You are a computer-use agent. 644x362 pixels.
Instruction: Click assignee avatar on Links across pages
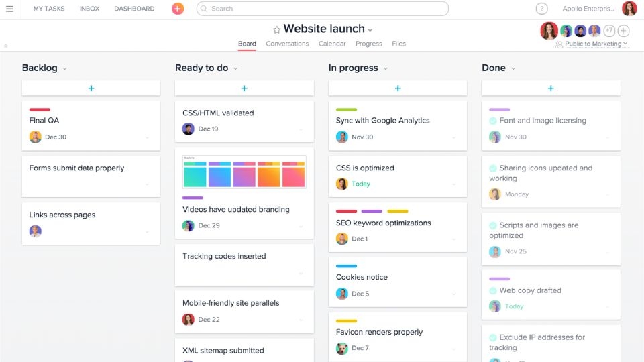coord(36,231)
